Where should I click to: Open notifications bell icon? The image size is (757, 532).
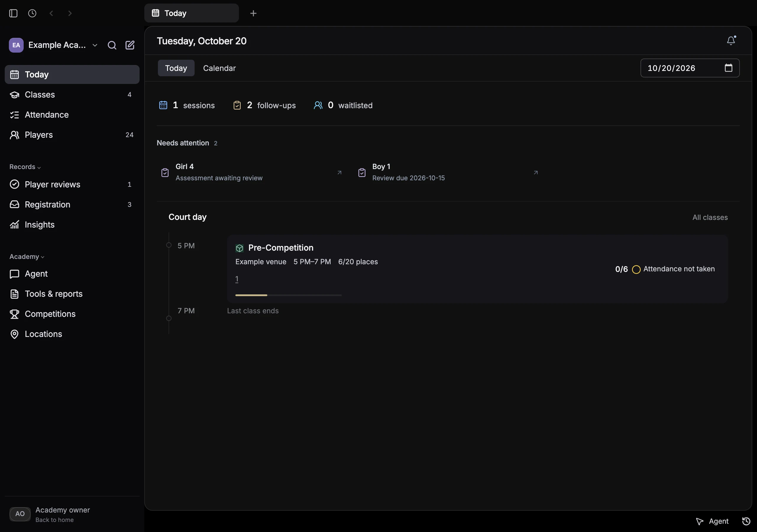(x=731, y=40)
